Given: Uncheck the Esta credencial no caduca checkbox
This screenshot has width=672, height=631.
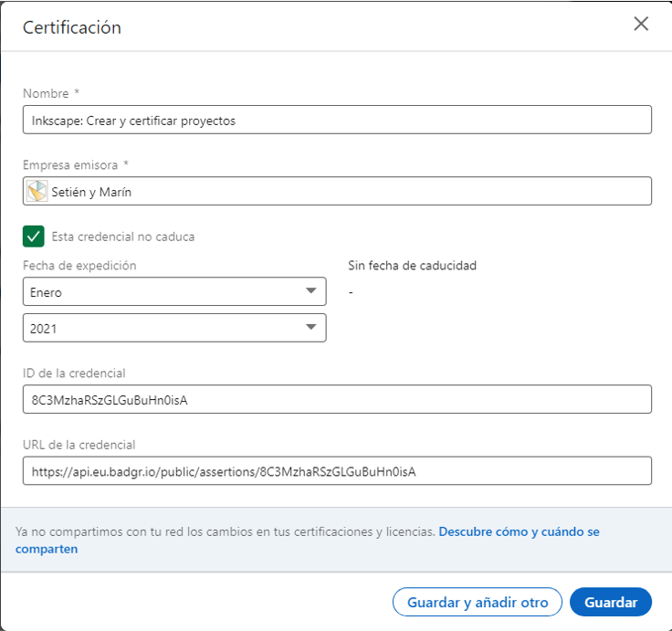Looking at the screenshot, I should (x=34, y=237).
